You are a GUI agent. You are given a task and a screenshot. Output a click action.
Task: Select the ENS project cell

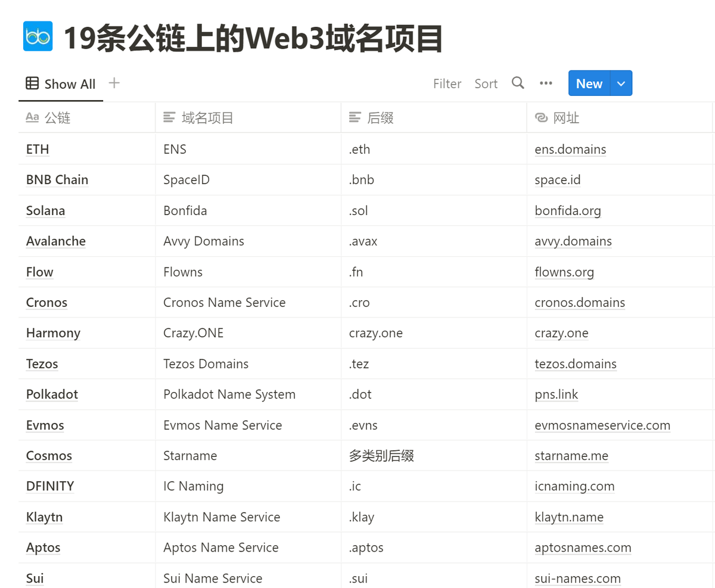[x=248, y=149]
